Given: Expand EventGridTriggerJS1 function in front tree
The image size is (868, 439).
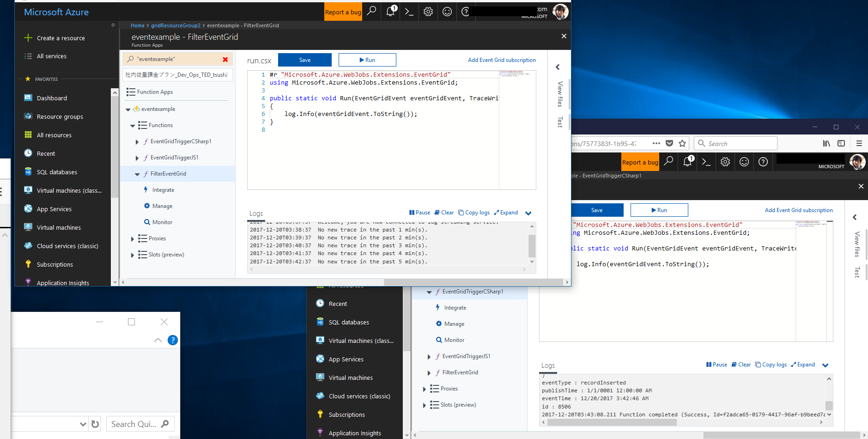Looking at the screenshot, I should (x=137, y=158).
